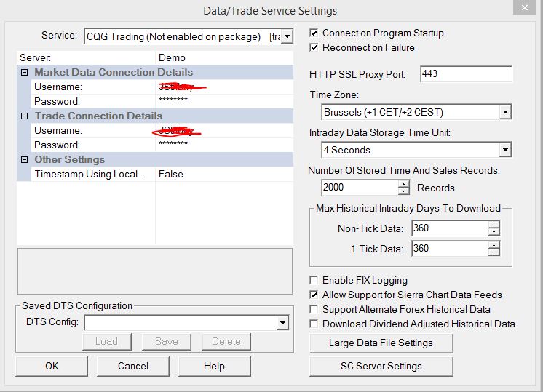Image resolution: width=543 pixels, height=392 pixels.
Task: Click the HTTP SSL Proxy Port field
Action: (x=466, y=74)
